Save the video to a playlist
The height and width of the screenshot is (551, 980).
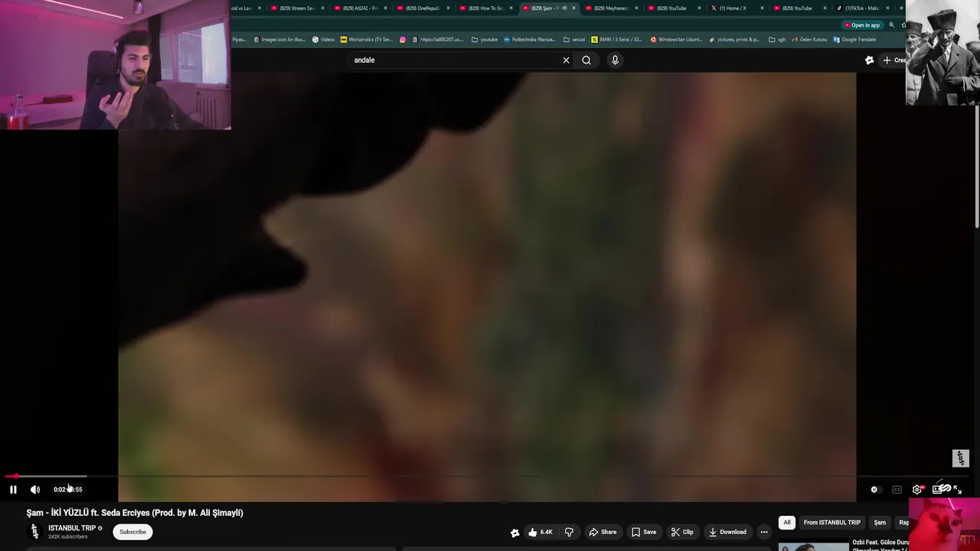(644, 532)
